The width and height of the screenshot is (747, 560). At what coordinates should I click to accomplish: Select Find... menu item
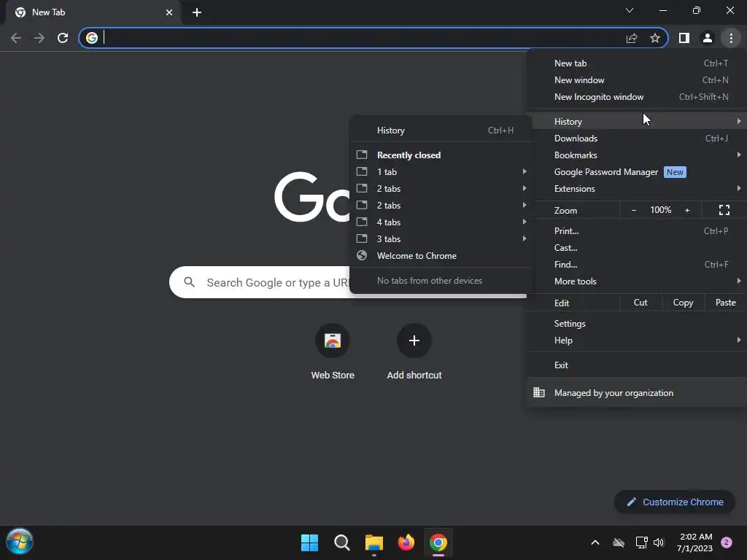636,265
